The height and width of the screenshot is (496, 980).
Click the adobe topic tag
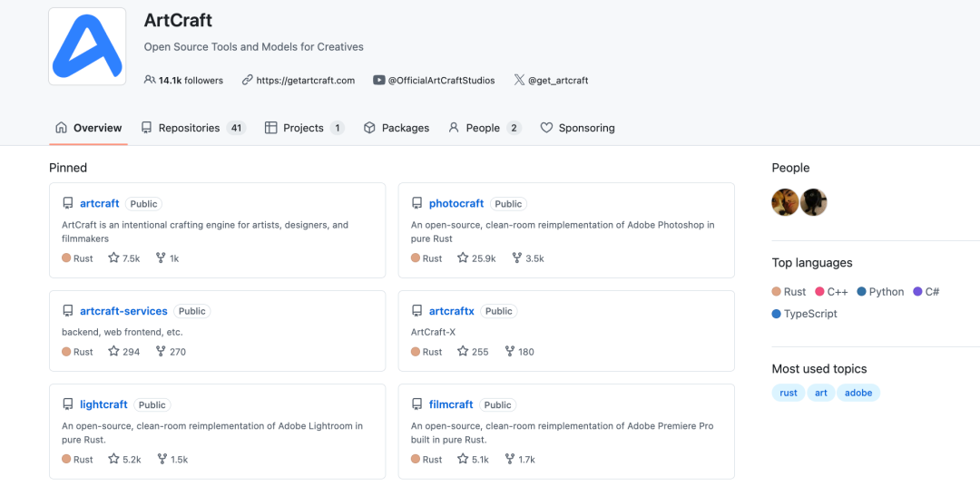[x=858, y=393]
